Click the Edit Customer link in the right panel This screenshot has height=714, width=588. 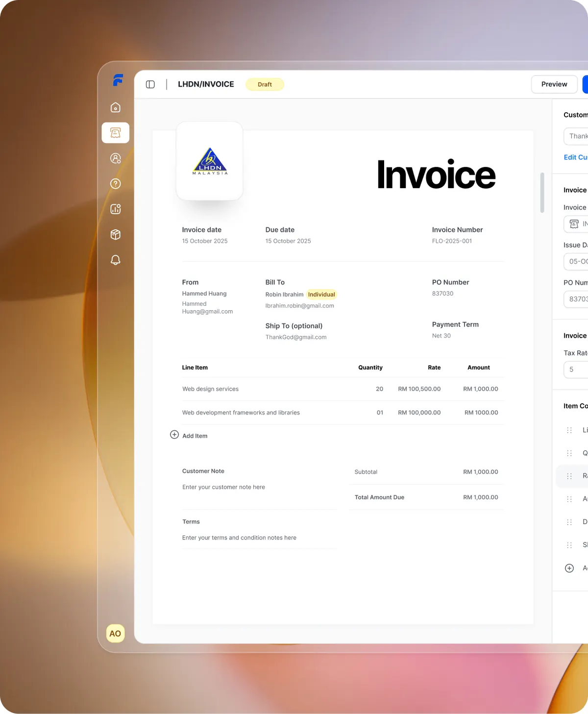[576, 157]
